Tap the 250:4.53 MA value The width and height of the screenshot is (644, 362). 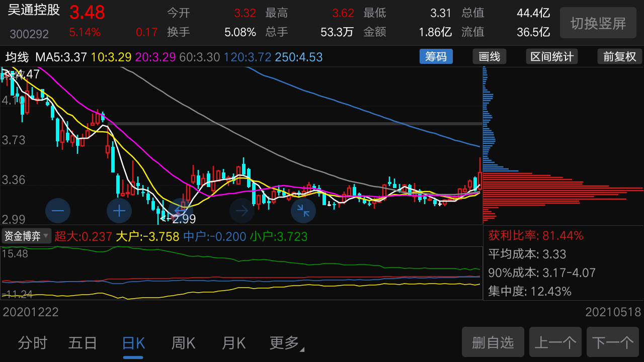point(299,57)
